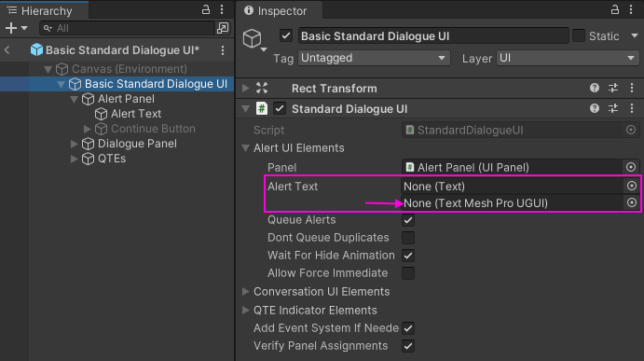The image size is (644, 361).
Task: Open the Layer dropdown
Action: (568, 58)
